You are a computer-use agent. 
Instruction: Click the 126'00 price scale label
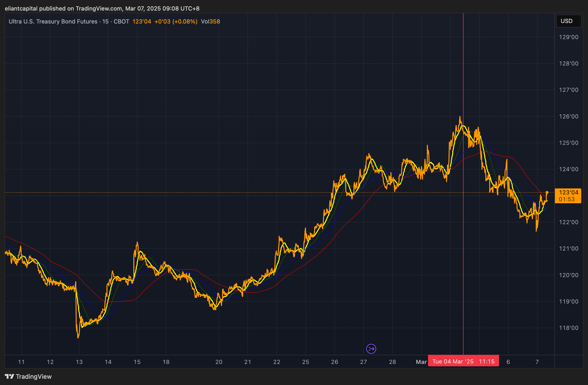pos(569,116)
